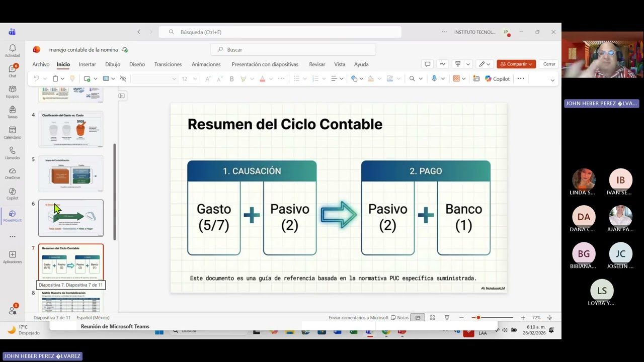Open Aplicaciones in the Teams sidebar

pyautogui.click(x=12, y=257)
